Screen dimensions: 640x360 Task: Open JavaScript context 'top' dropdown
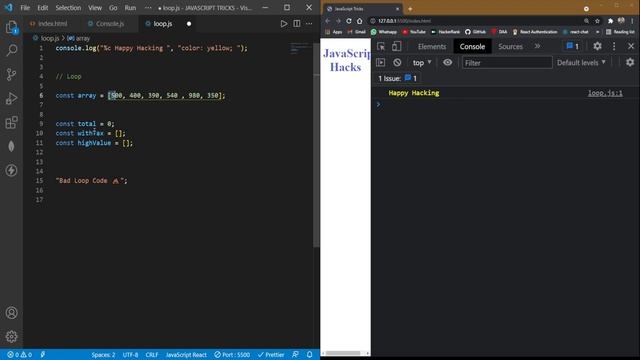pos(422,62)
